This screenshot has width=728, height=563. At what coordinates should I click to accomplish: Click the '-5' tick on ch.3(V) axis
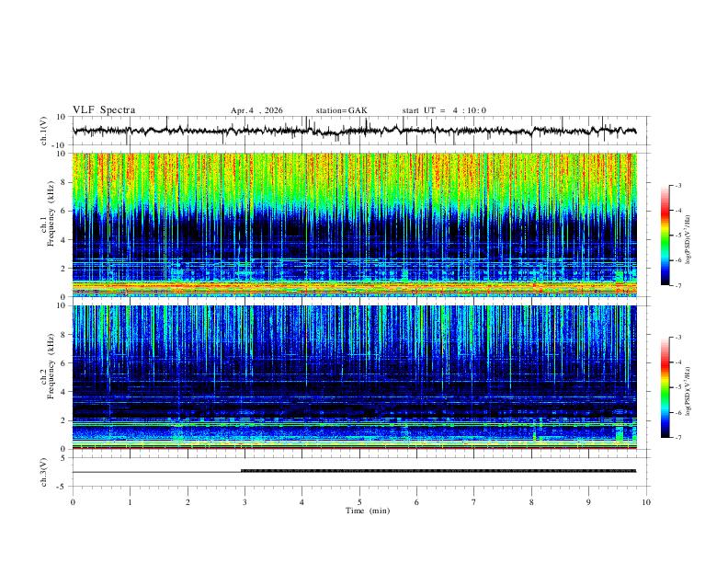click(63, 487)
